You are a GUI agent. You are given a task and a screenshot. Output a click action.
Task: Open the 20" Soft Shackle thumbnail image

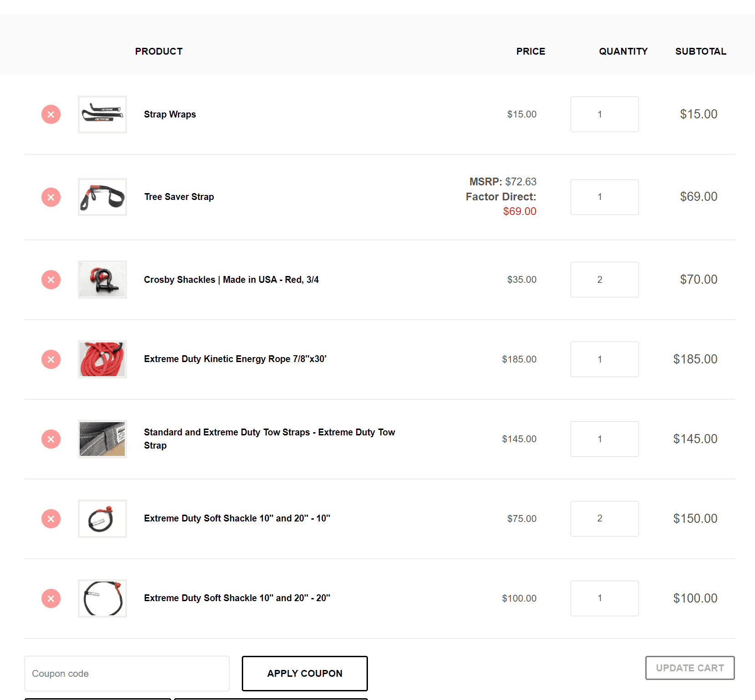(x=102, y=598)
